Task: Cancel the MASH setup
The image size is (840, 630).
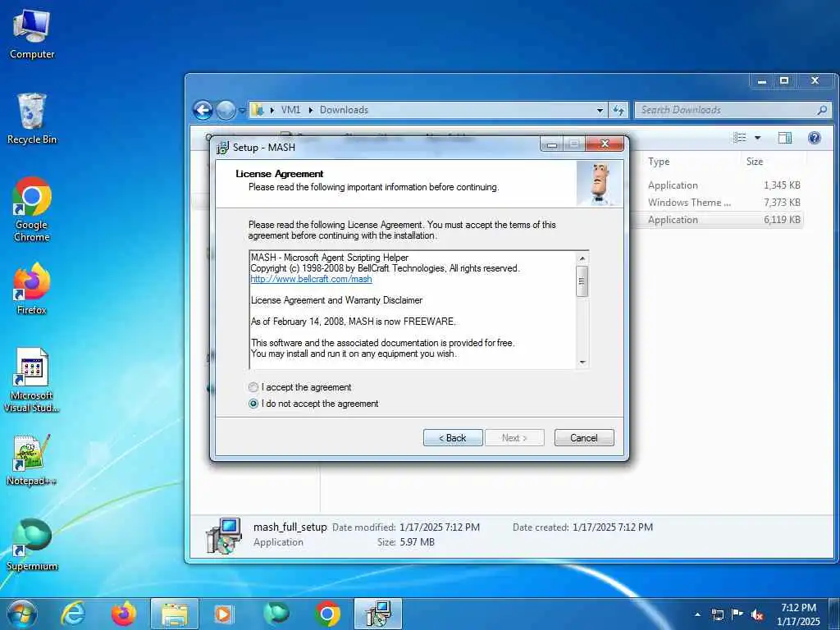Action: pyautogui.click(x=584, y=438)
